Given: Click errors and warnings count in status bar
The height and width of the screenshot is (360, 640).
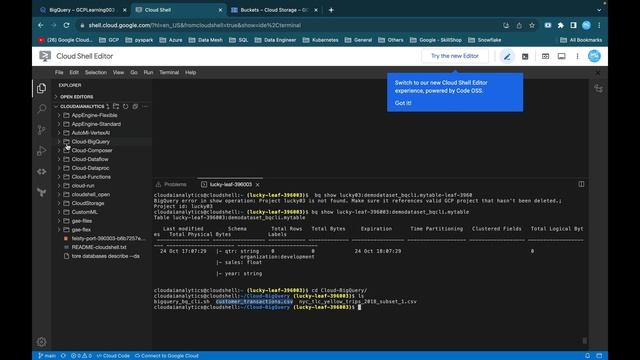Looking at the screenshot, I should (x=81, y=356).
